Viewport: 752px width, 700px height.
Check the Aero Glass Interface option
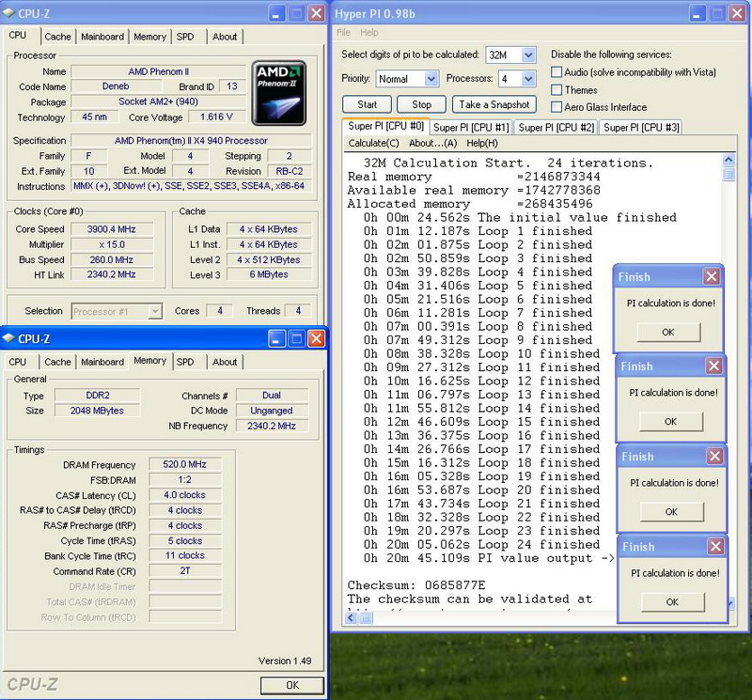556,107
